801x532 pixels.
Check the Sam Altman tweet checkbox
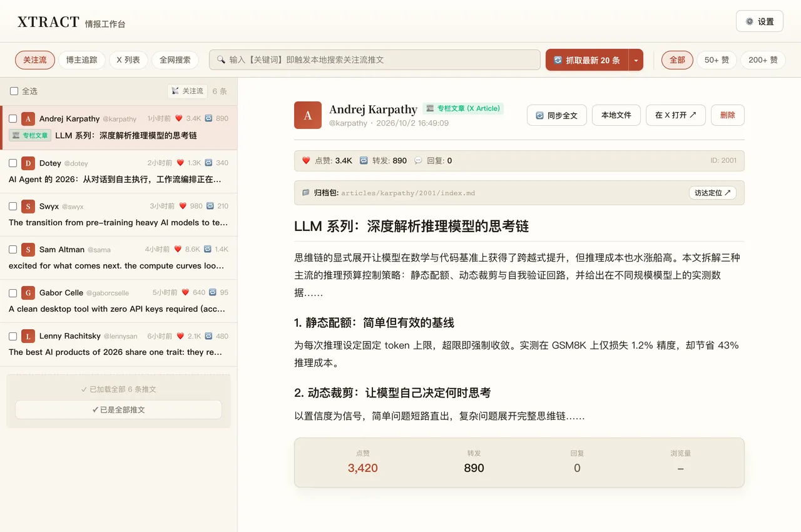pos(13,250)
